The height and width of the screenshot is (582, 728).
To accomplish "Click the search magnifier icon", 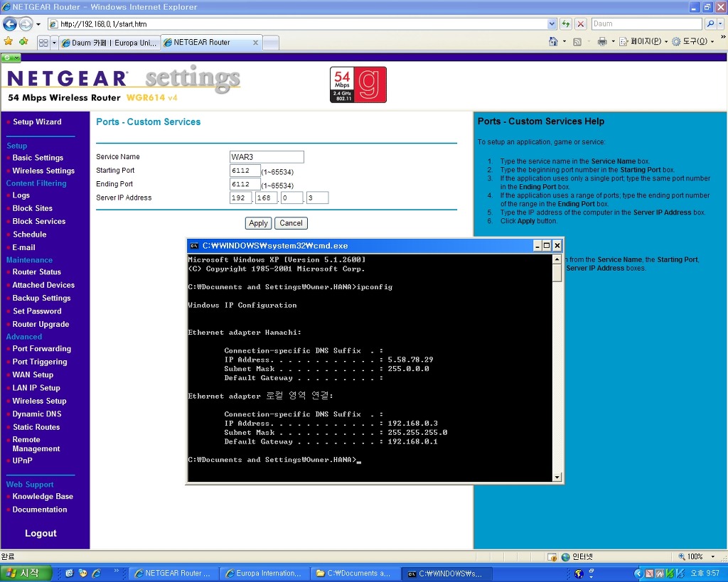I will click(710, 23).
